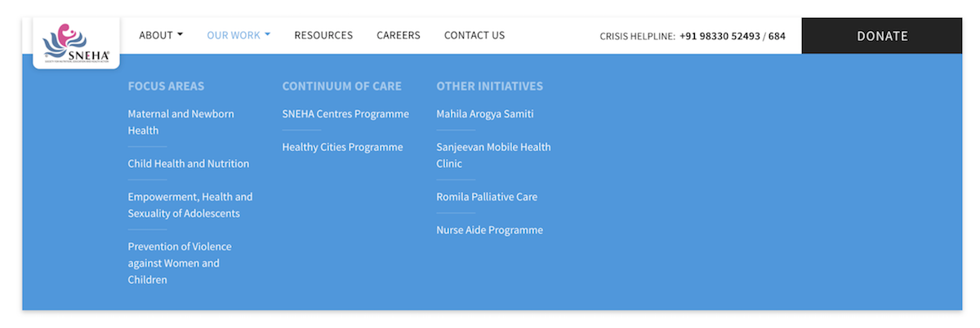Open the Contact Us page
The height and width of the screenshot is (328, 980).
(474, 35)
